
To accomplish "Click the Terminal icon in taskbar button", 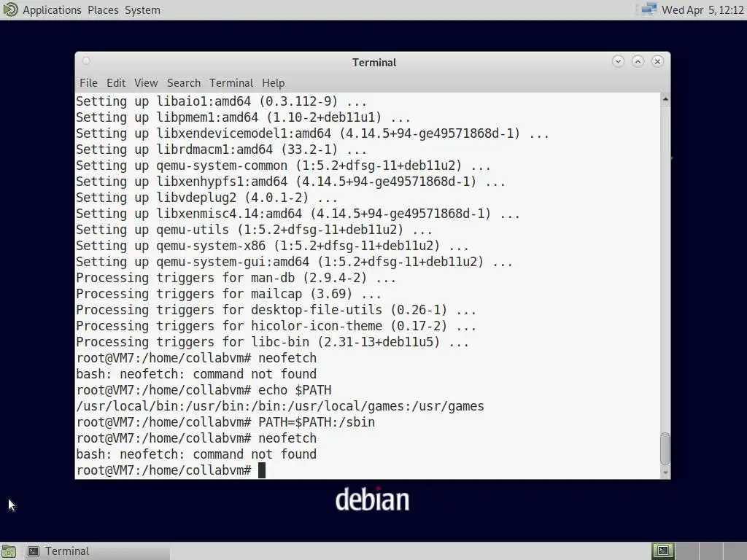I will tap(34, 551).
